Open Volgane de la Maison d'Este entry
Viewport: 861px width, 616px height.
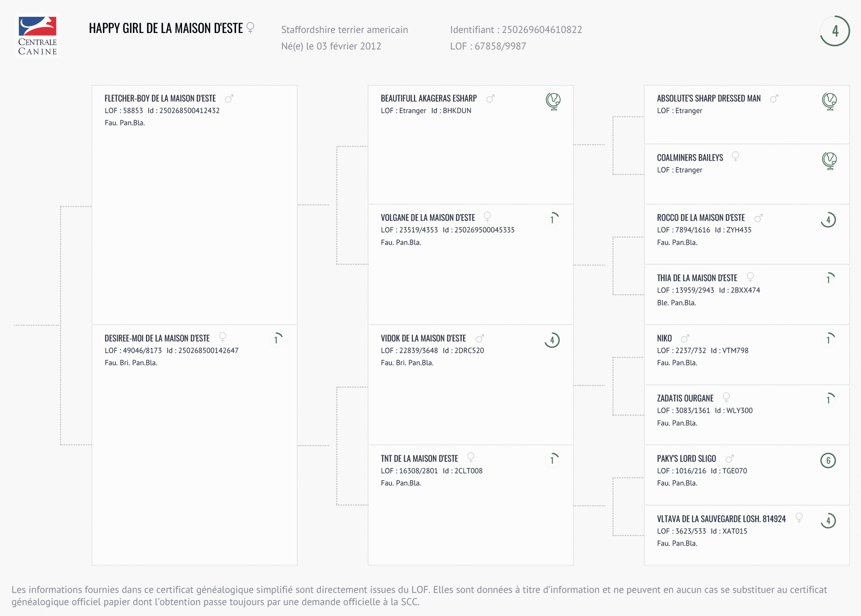[427, 218]
